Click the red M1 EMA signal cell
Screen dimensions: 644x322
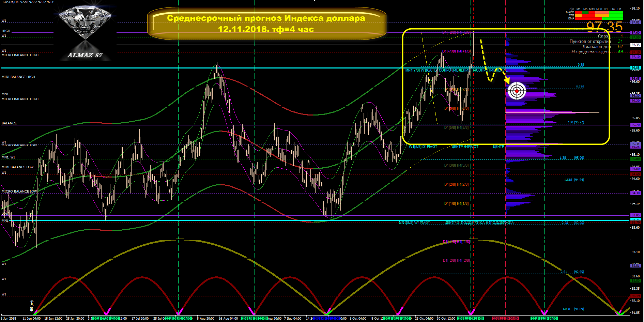[578, 18]
